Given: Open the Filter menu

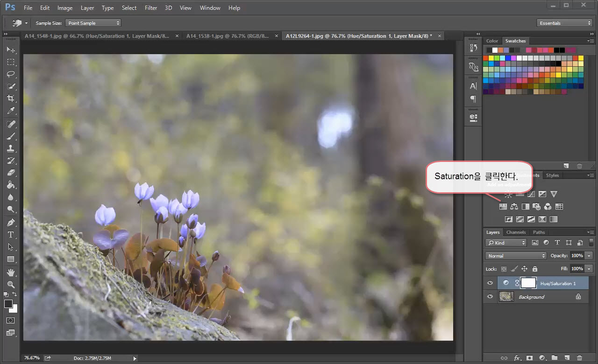Looking at the screenshot, I should (x=151, y=8).
